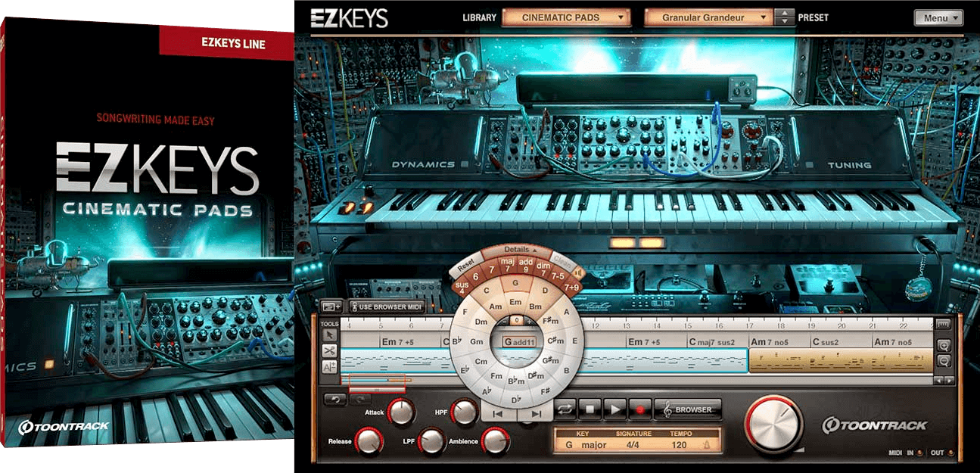Viewport: 980px width, 473px height.
Task: Select the arrow pointer tool
Action: click(x=330, y=335)
